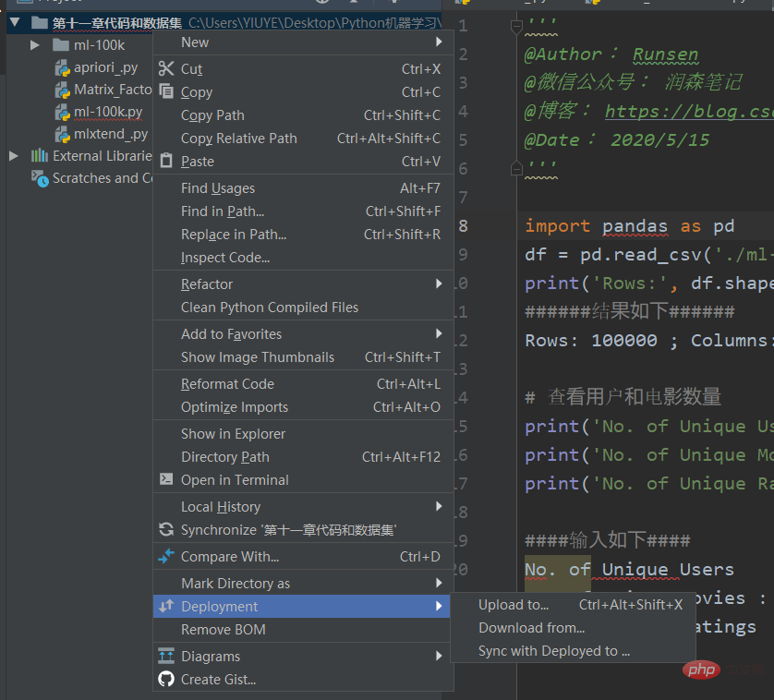
Task: Open the blog hyperlink in comment
Action: click(x=689, y=112)
